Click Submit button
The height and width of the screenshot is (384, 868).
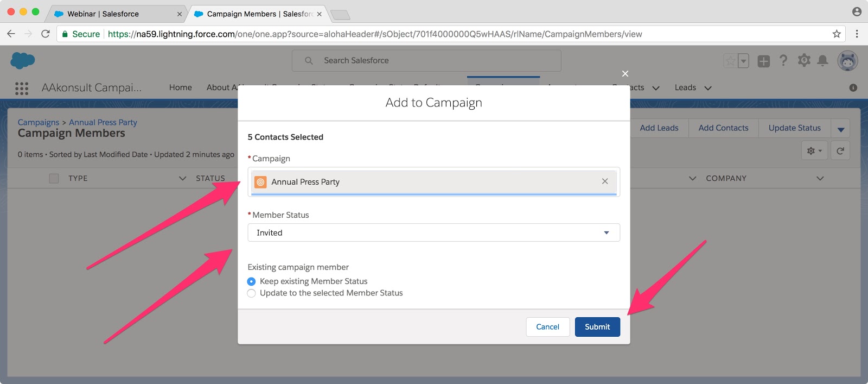click(597, 327)
